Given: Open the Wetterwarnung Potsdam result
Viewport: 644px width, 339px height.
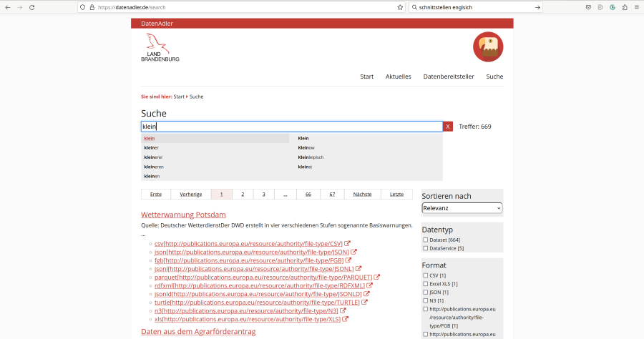Looking at the screenshot, I should tap(183, 215).
